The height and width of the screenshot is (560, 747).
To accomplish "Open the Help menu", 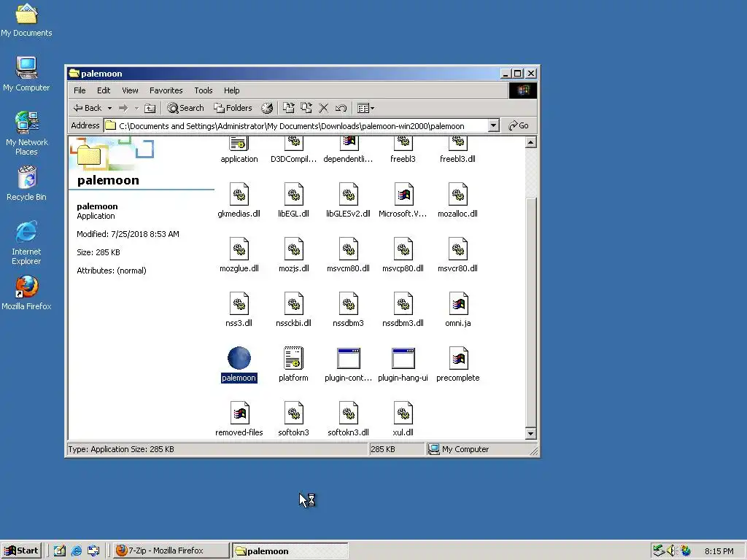I will pos(231,90).
